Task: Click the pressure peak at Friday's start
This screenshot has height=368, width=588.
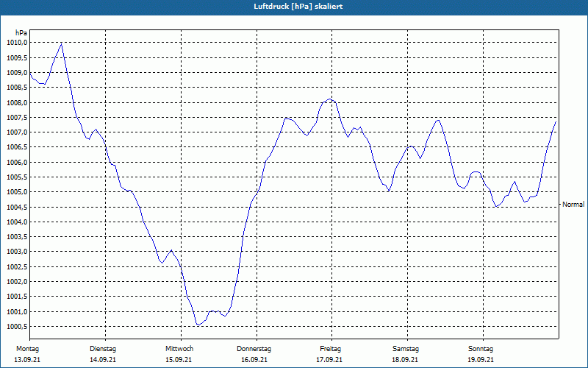Action: (x=329, y=99)
